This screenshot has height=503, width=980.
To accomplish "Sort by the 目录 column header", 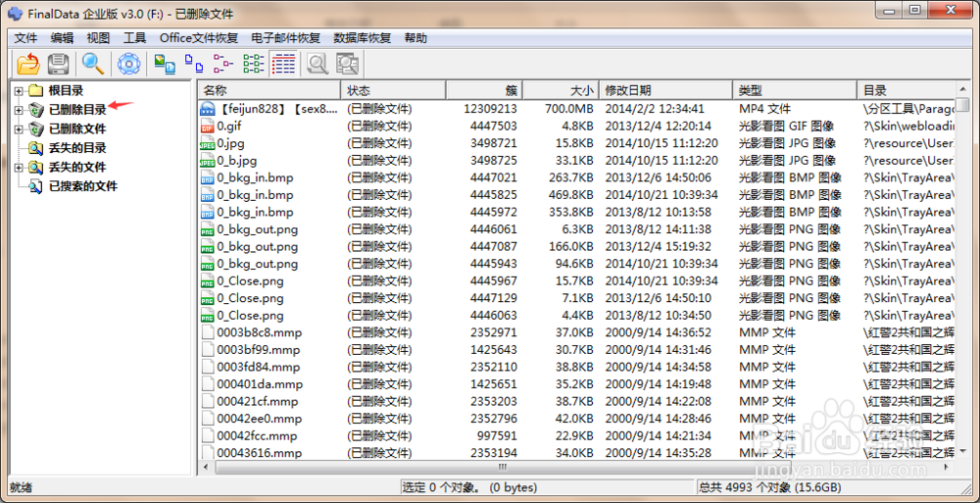I will (906, 91).
